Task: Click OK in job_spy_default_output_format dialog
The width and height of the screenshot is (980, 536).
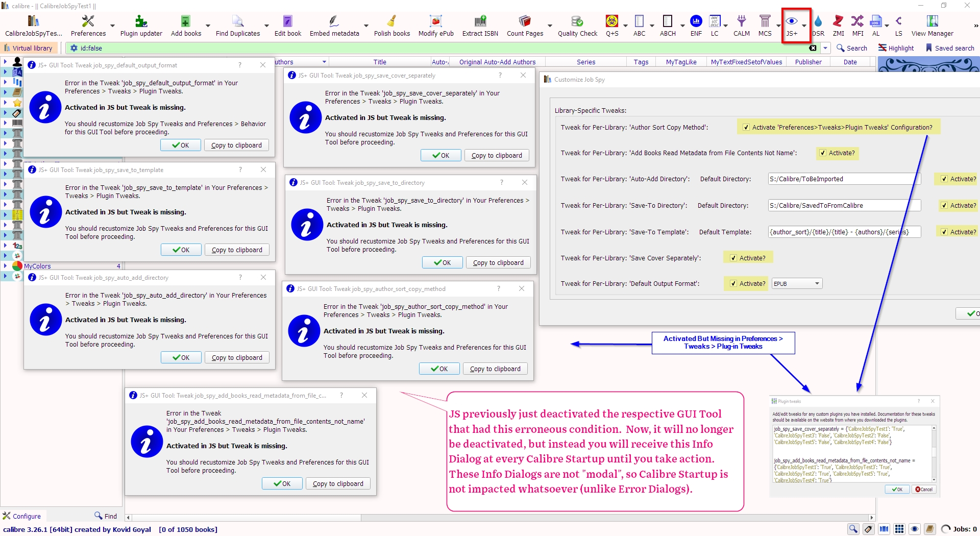Action: coord(181,145)
